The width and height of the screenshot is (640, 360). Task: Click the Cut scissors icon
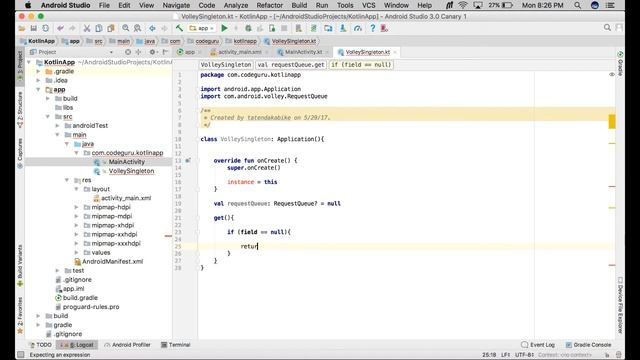click(87, 28)
